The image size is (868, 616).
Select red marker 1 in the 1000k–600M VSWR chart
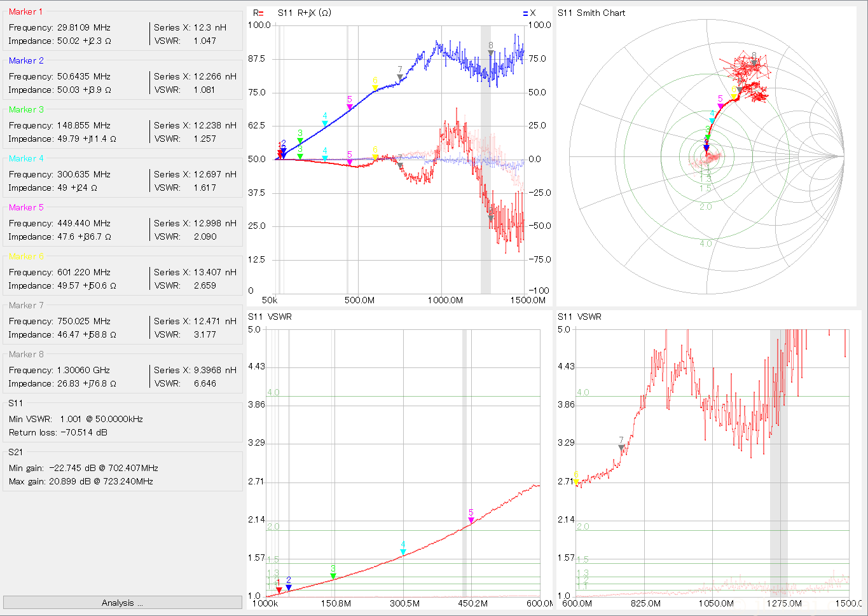coord(279,590)
